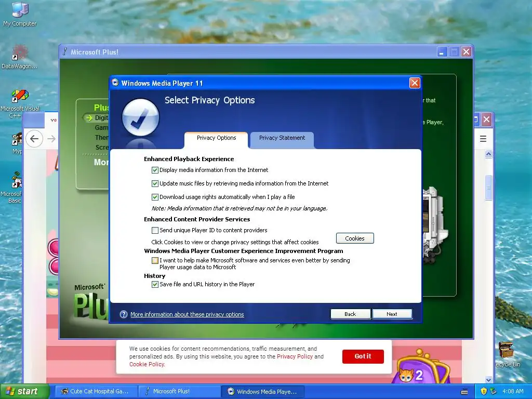532x399 pixels.
Task: Close the Microsoft Plus! window
Action: click(x=466, y=52)
